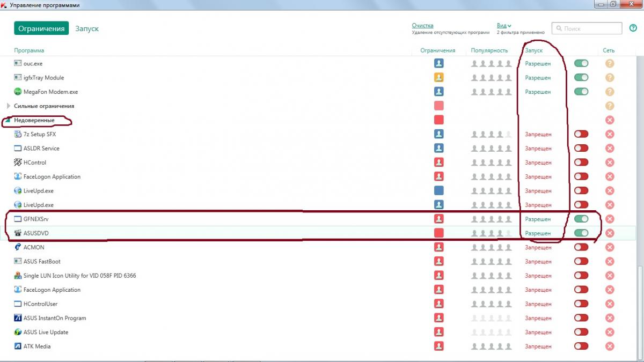Click MegaFon Modem.exe program icon
This screenshot has height=362, width=644.
point(18,92)
